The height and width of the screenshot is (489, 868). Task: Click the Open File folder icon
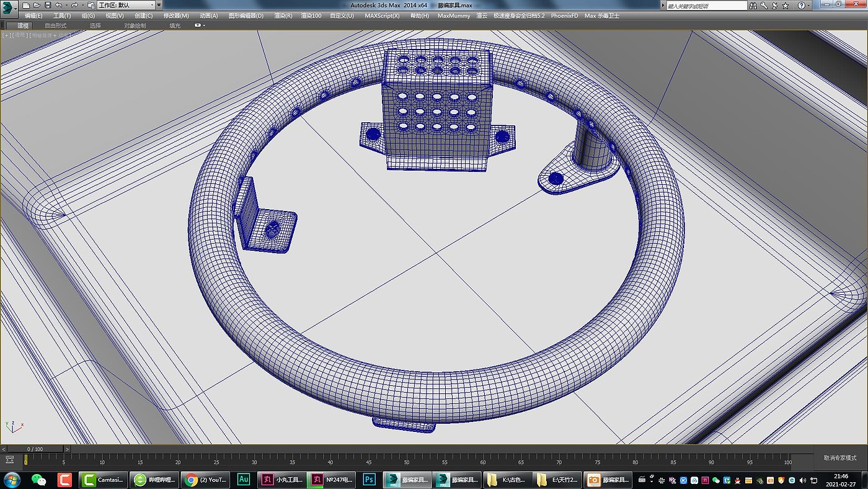[x=37, y=5]
